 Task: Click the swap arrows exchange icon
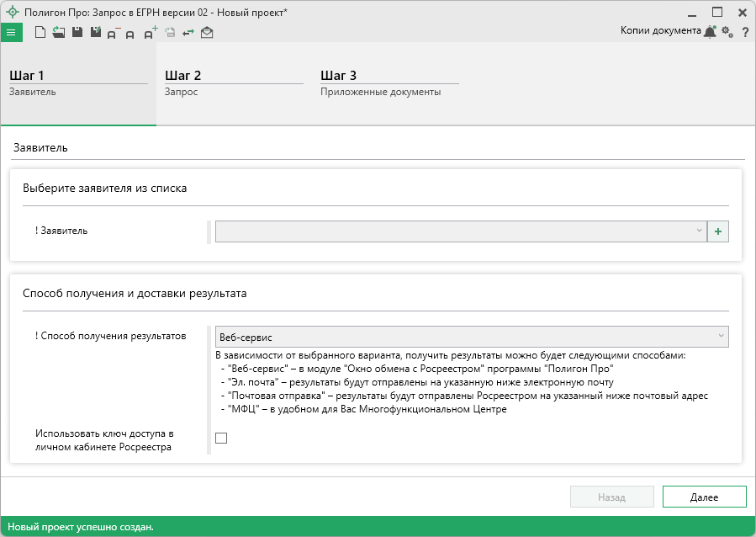coord(188,33)
